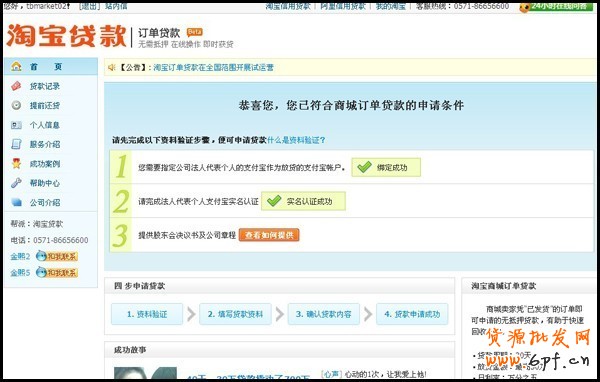
Task: Click the 订单贷款 title text
Action: [159, 33]
